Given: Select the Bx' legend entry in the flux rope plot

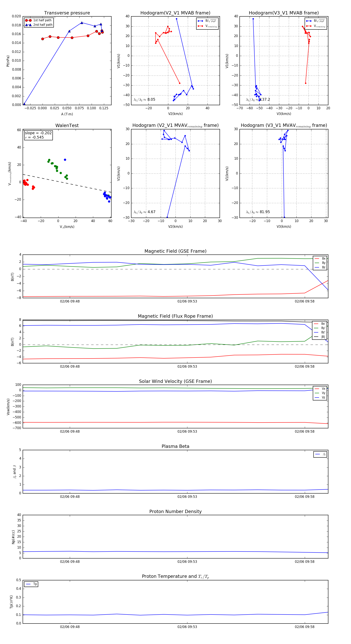Looking at the screenshot, I should click(x=320, y=324).
